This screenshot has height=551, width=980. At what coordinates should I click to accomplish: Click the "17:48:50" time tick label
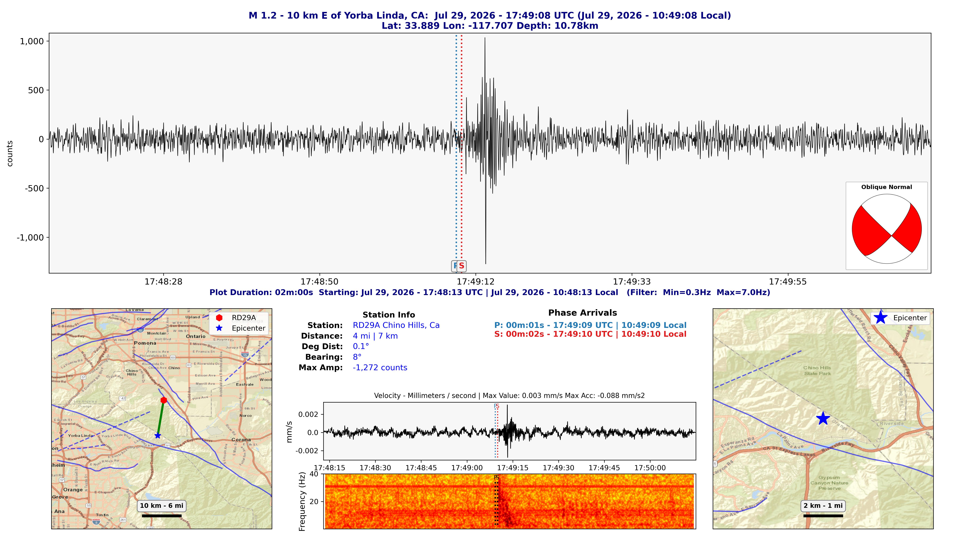(x=320, y=282)
